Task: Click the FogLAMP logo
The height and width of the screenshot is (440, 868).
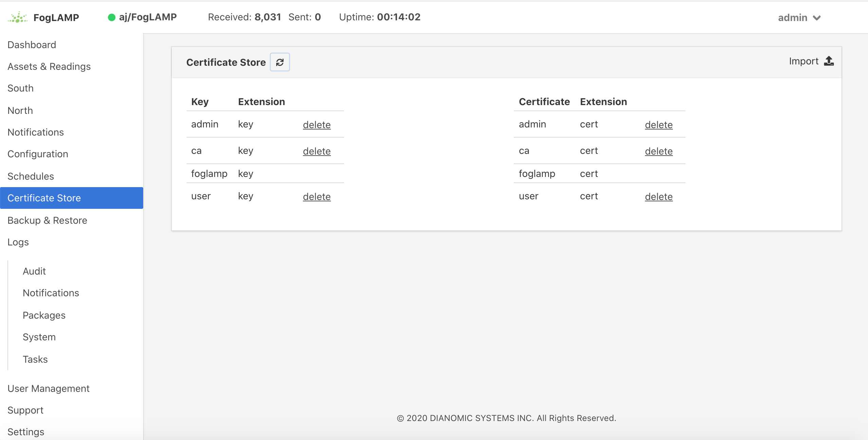Action: point(19,17)
